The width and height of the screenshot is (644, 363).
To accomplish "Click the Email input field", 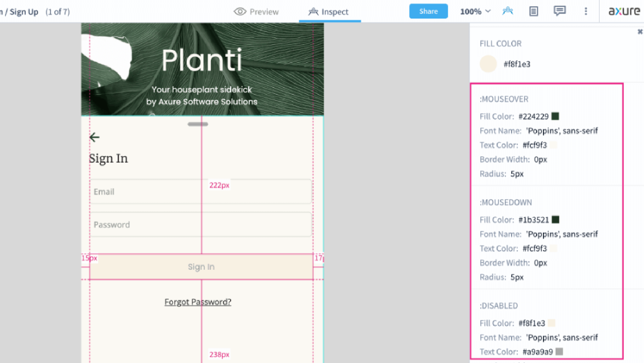I will [201, 192].
